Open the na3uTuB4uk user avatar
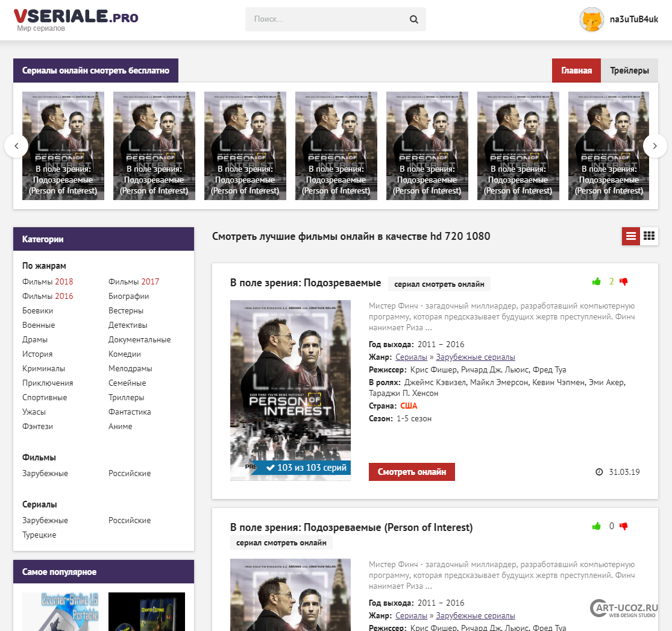The image size is (672, 631). pos(591,19)
